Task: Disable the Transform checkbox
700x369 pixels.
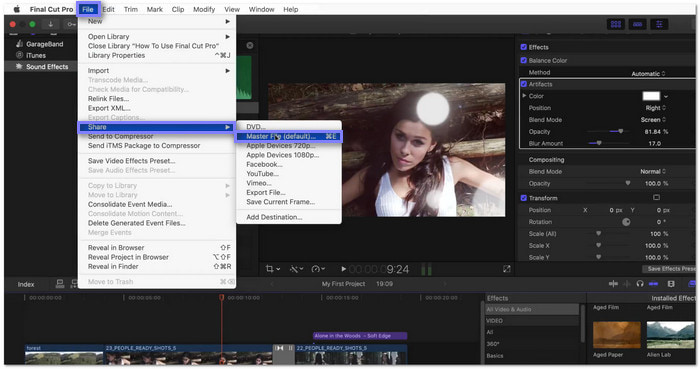Action: (524, 198)
